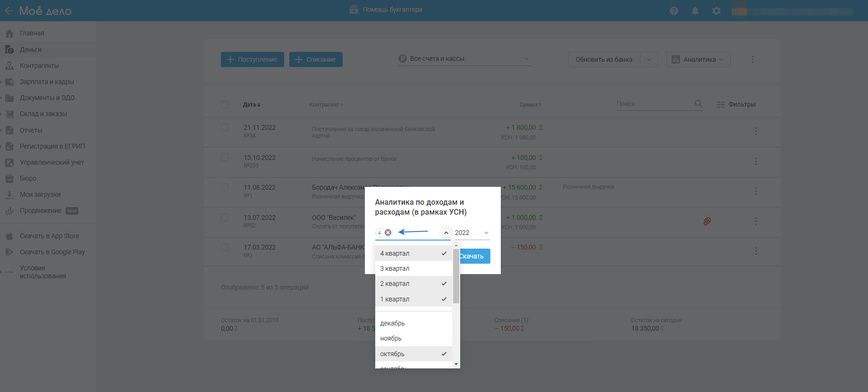This screenshot has width=868, height=392.
Task: Deselect октябрь in the period list
Action: point(413,354)
